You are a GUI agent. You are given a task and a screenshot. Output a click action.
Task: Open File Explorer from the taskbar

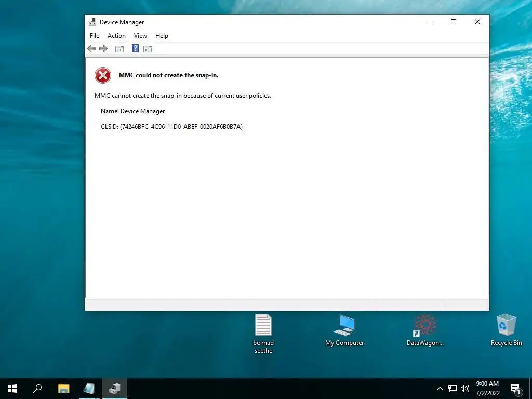click(x=63, y=389)
